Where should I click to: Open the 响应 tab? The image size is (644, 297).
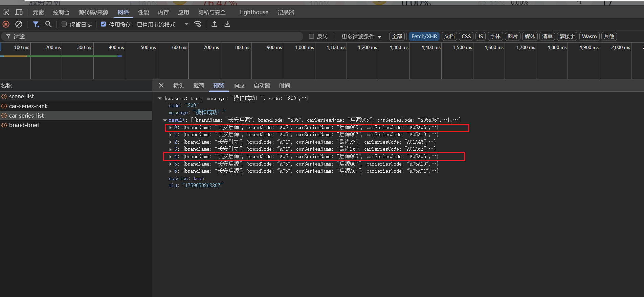(239, 86)
